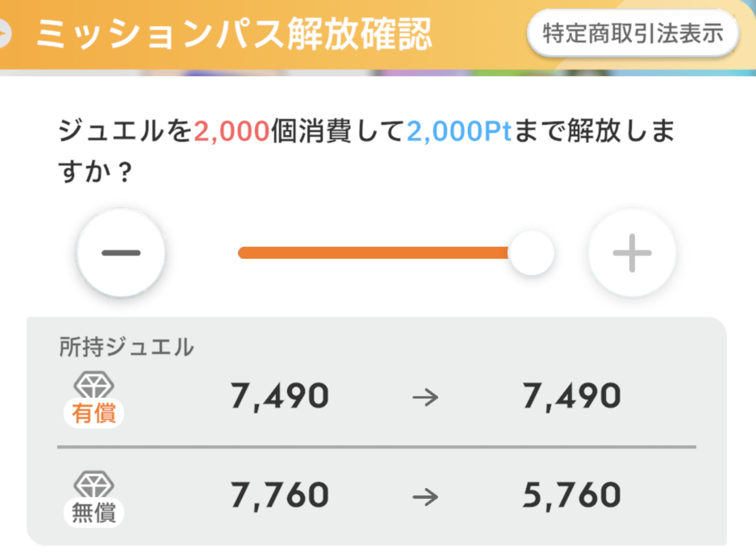The image size is (756, 553).
Task: Click the paid jewel count after the arrow
Action: pyautogui.click(x=572, y=396)
